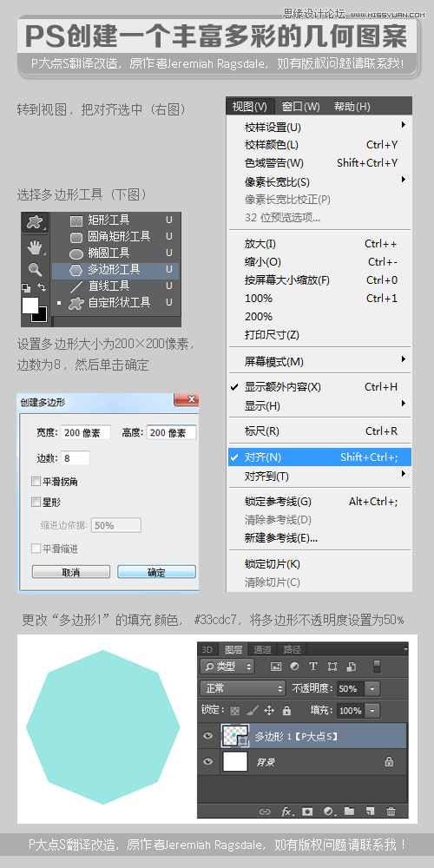Click the black background color swatch
This screenshot has height=868, width=434.
[x=42, y=317]
